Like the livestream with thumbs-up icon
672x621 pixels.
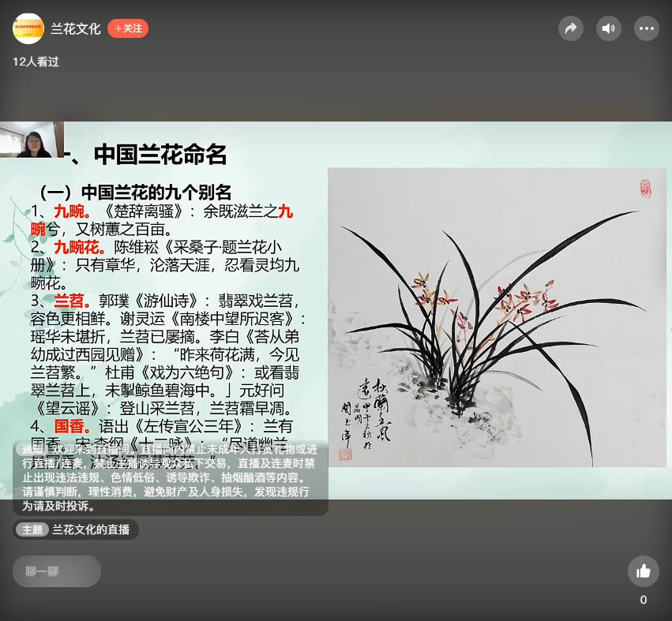click(x=644, y=570)
